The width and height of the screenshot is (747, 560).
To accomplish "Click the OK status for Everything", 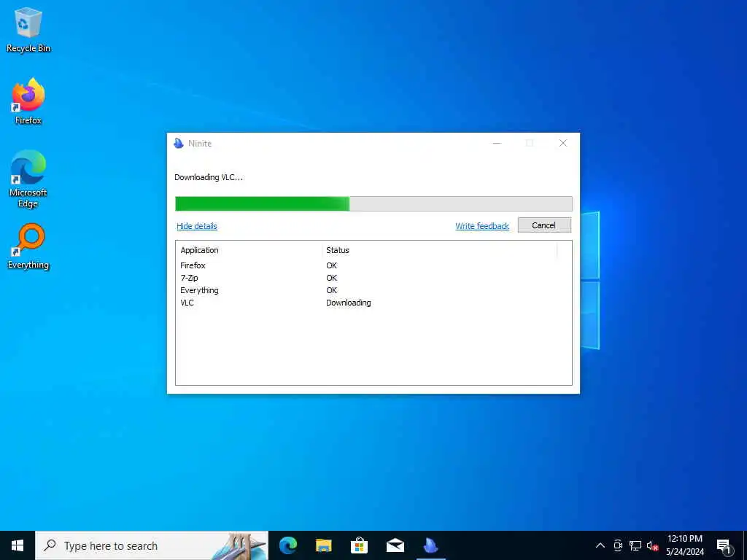I will (x=332, y=290).
